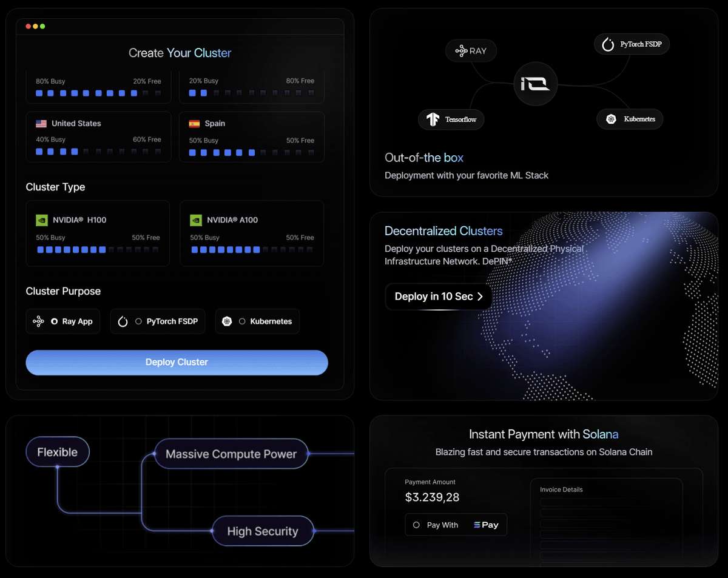
Task: Click the RAY pill in ML stack diagram
Action: point(471,51)
